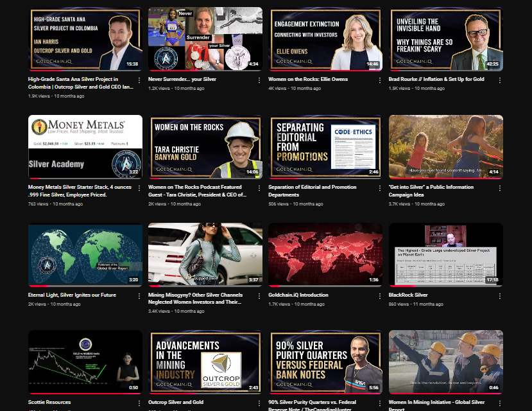Open three-dot menu for Brad Rourke Inflation video
Image resolution: width=532 pixels, height=411 pixels.
pos(500,80)
